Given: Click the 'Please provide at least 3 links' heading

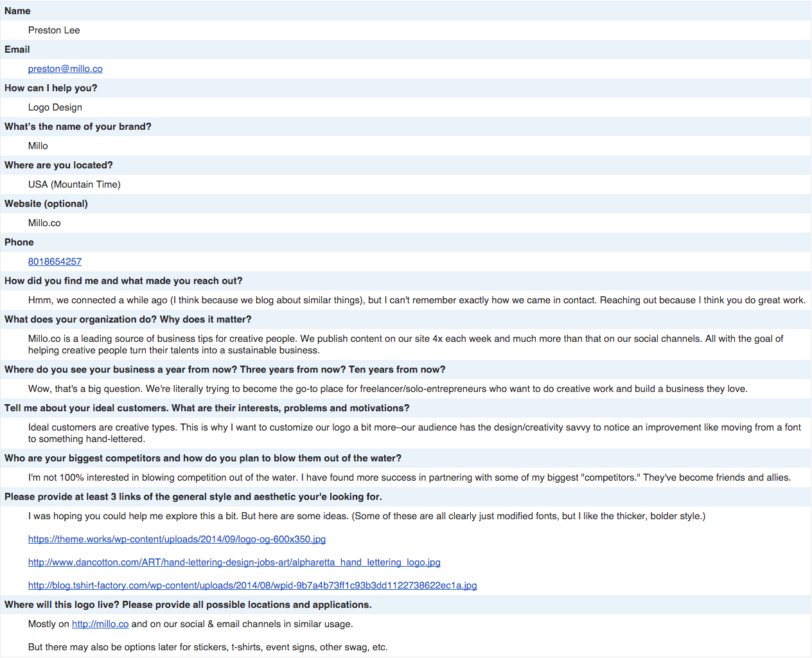Looking at the screenshot, I should click(x=193, y=497).
